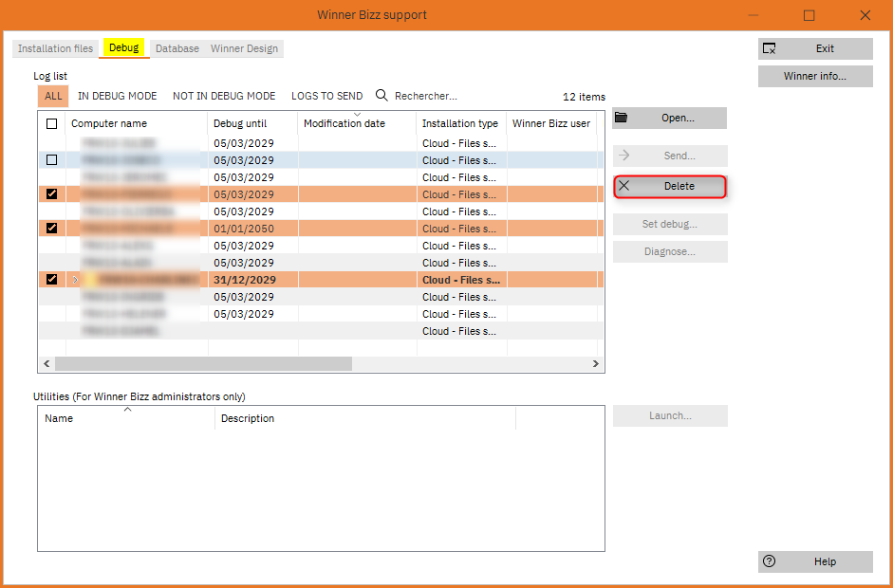Show the LOGS TO SEND filter
Screen dimensions: 893x588
point(326,96)
